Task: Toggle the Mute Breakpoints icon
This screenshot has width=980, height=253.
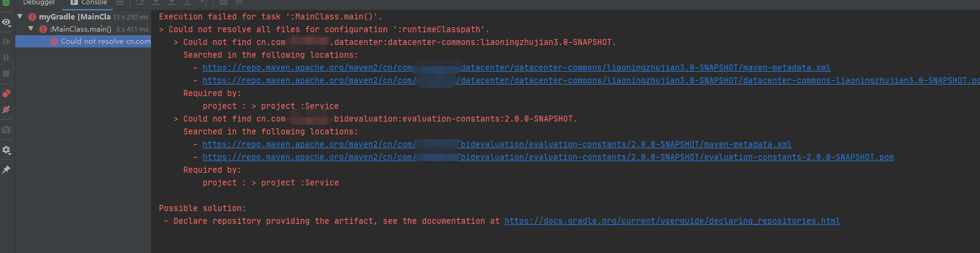Action: [6, 110]
